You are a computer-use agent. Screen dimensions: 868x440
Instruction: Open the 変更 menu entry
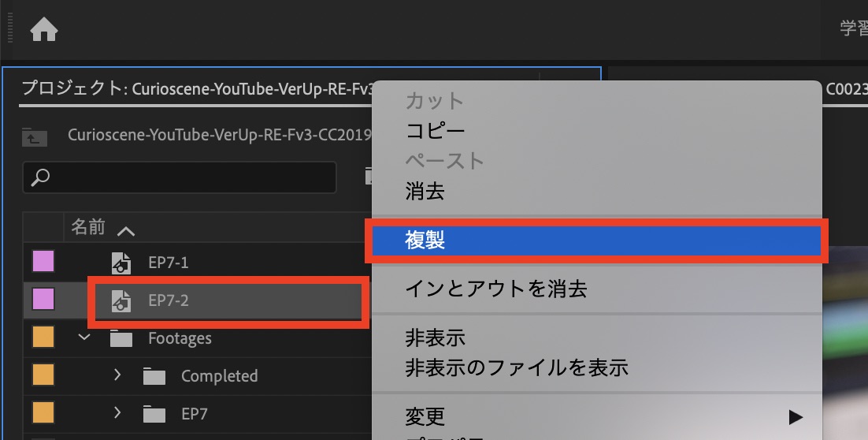click(x=597, y=416)
